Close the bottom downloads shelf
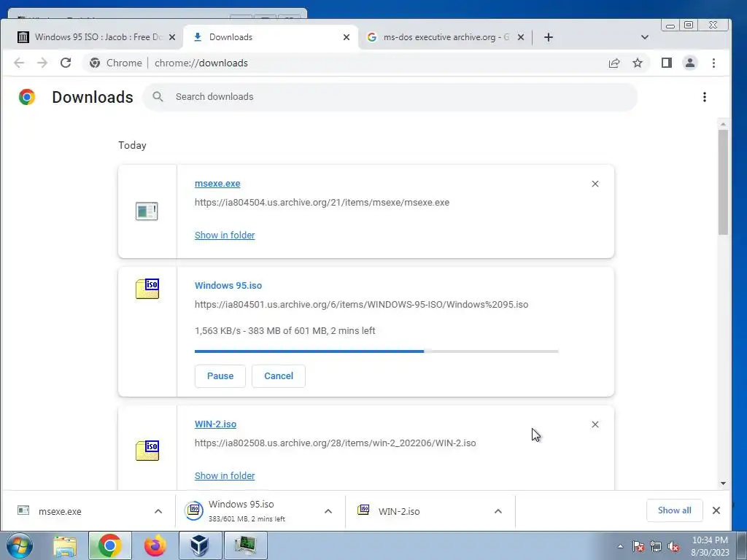 pos(716,510)
